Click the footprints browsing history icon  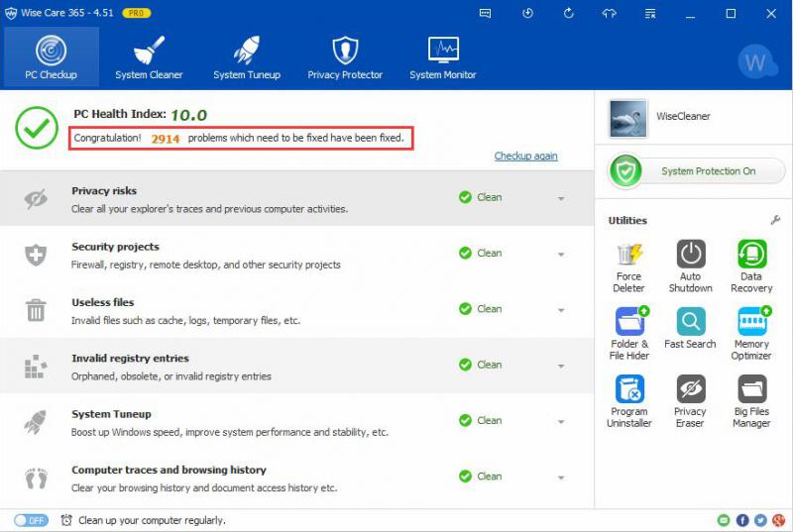(x=36, y=479)
